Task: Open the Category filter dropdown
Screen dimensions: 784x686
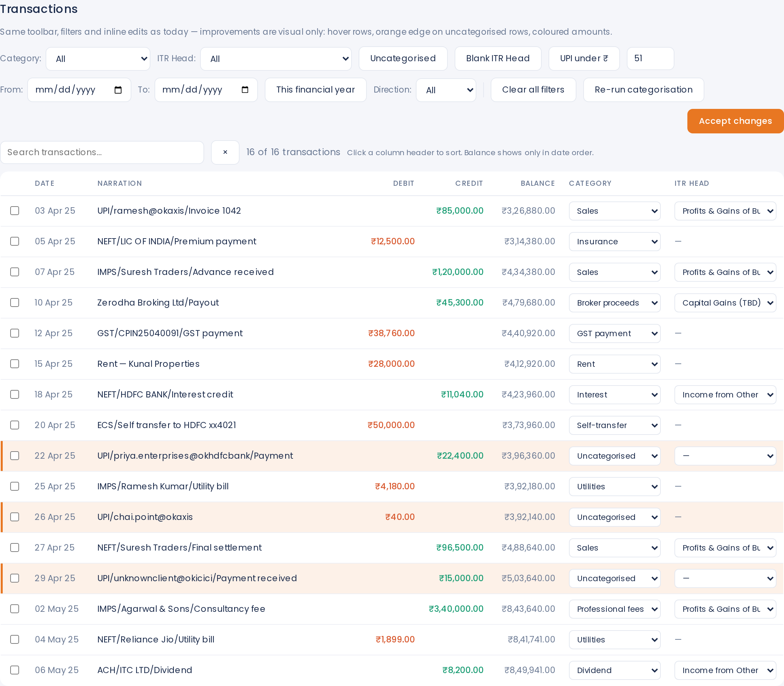Action: click(x=98, y=59)
